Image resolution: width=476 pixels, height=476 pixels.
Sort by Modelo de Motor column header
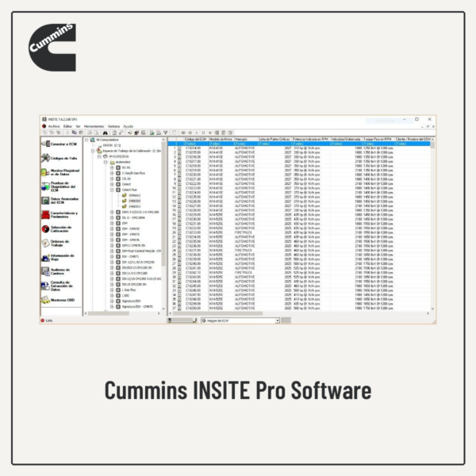coord(221,139)
